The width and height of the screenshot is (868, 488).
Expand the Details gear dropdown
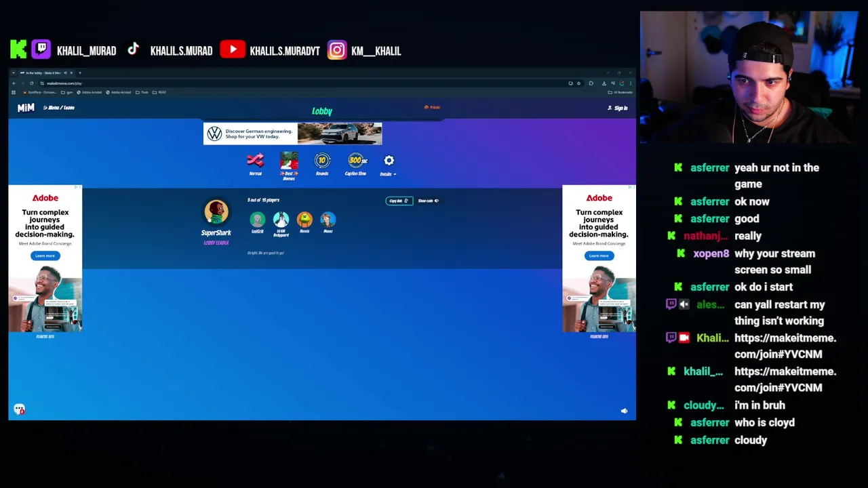pos(389,165)
